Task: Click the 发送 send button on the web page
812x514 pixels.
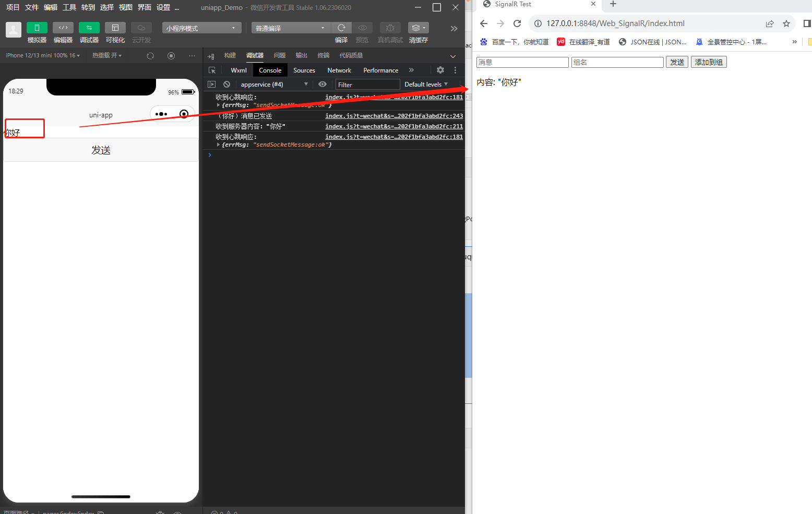Action: [676, 62]
